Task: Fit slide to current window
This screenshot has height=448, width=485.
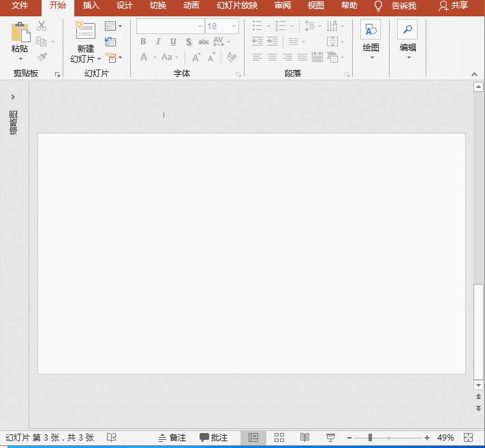Action: 468,437
